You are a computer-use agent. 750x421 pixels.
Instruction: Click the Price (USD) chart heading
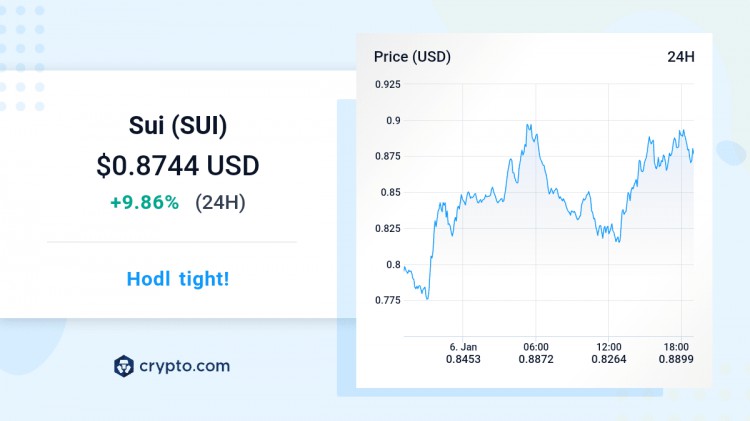pyautogui.click(x=412, y=57)
